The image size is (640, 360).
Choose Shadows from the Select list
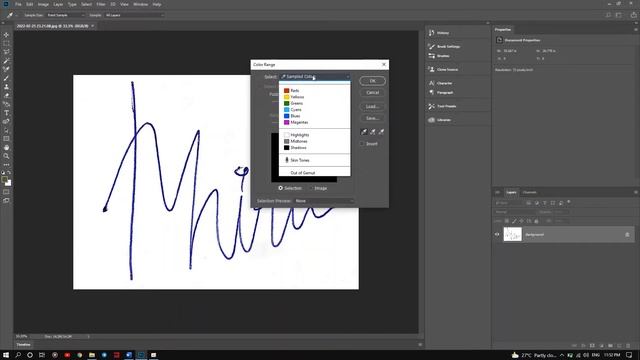[314, 148]
